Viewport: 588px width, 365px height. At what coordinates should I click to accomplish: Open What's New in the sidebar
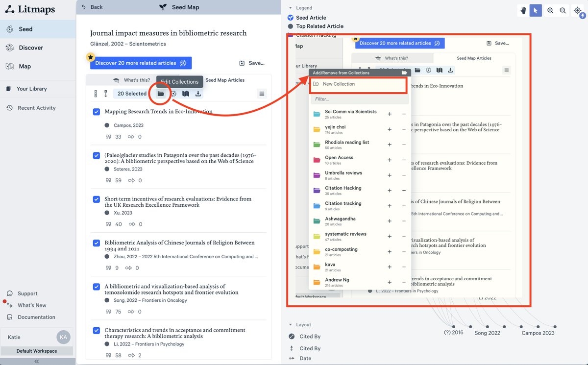pos(32,305)
